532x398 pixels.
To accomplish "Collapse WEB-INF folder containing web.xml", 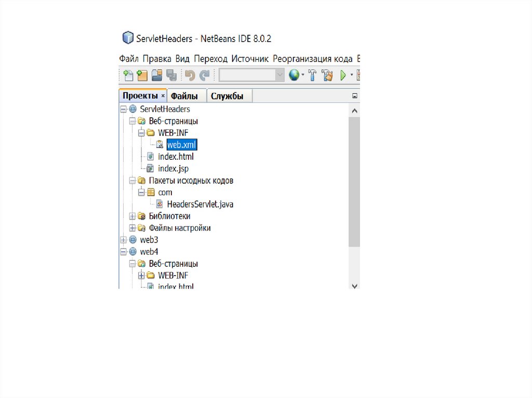I will [141, 133].
